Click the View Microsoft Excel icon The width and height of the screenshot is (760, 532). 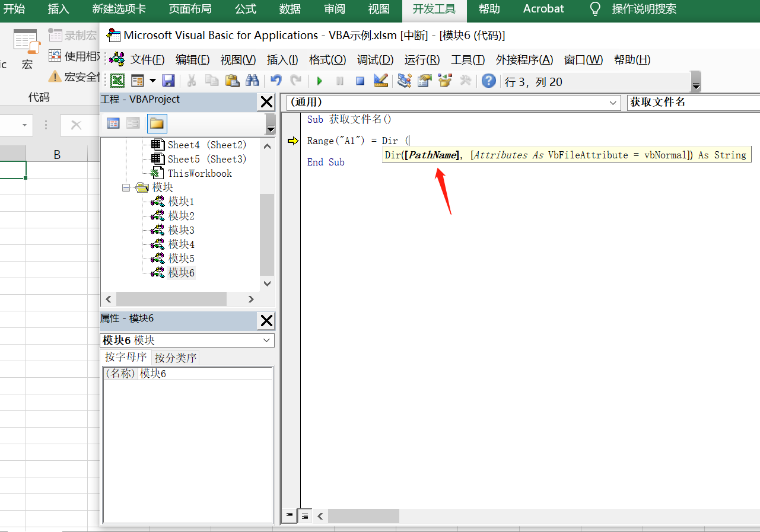[x=117, y=81]
